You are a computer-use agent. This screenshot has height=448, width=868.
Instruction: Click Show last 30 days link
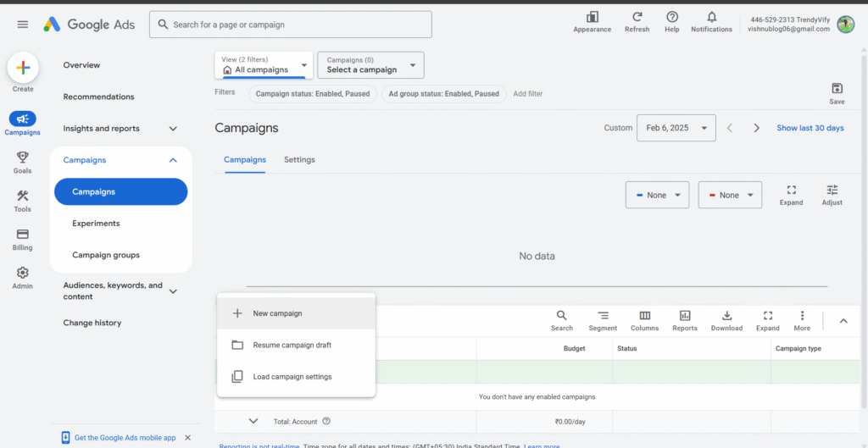810,128
